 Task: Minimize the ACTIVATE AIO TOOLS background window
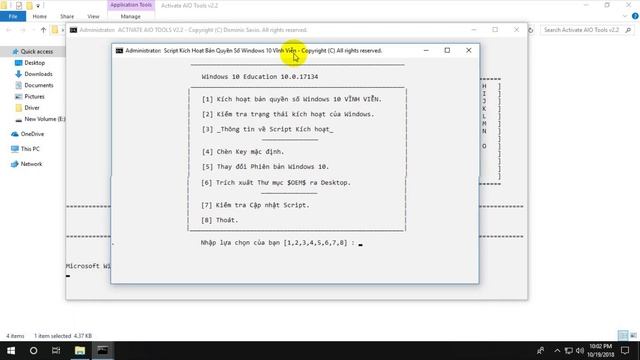474,30
